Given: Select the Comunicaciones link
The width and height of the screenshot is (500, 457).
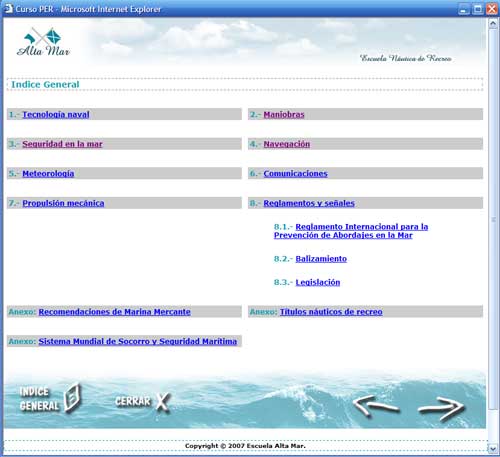Looking at the screenshot, I should 296,173.
